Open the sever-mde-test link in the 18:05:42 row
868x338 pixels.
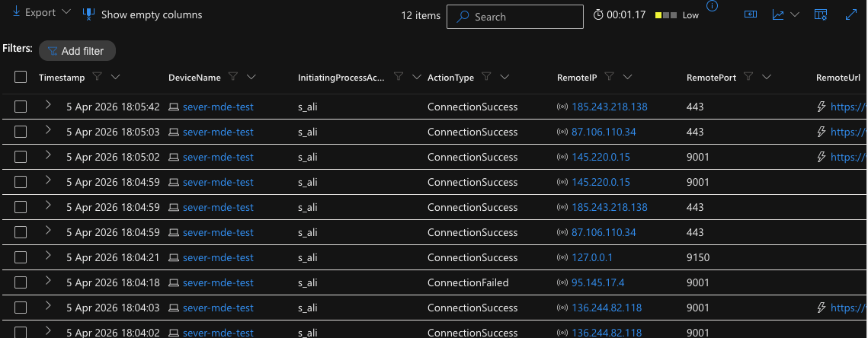[x=218, y=107]
